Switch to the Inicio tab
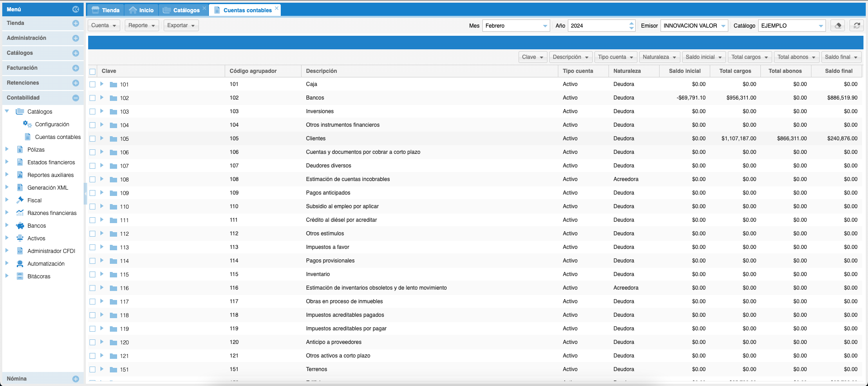 (141, 10)
